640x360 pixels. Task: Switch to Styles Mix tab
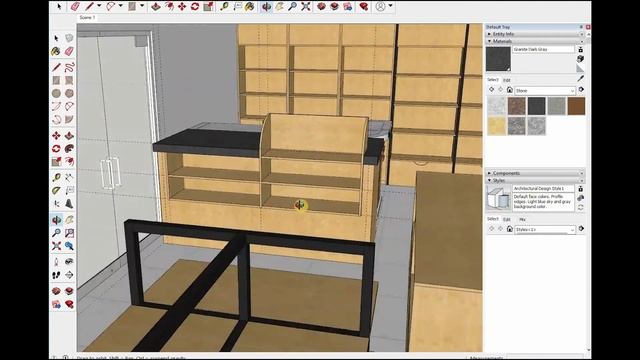pos(522,220)
